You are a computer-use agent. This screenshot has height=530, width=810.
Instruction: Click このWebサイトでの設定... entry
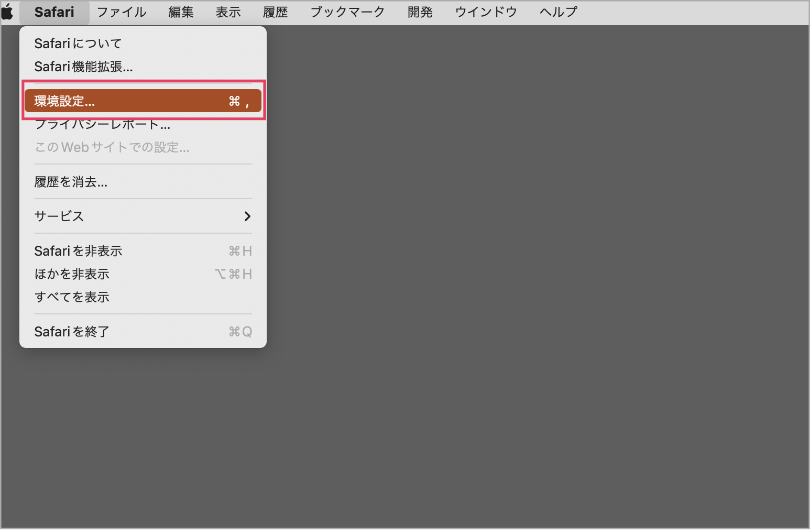pos(143,148)
